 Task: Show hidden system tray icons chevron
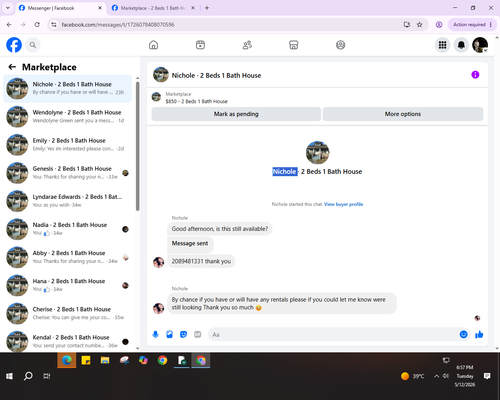(x=436, y=376)
